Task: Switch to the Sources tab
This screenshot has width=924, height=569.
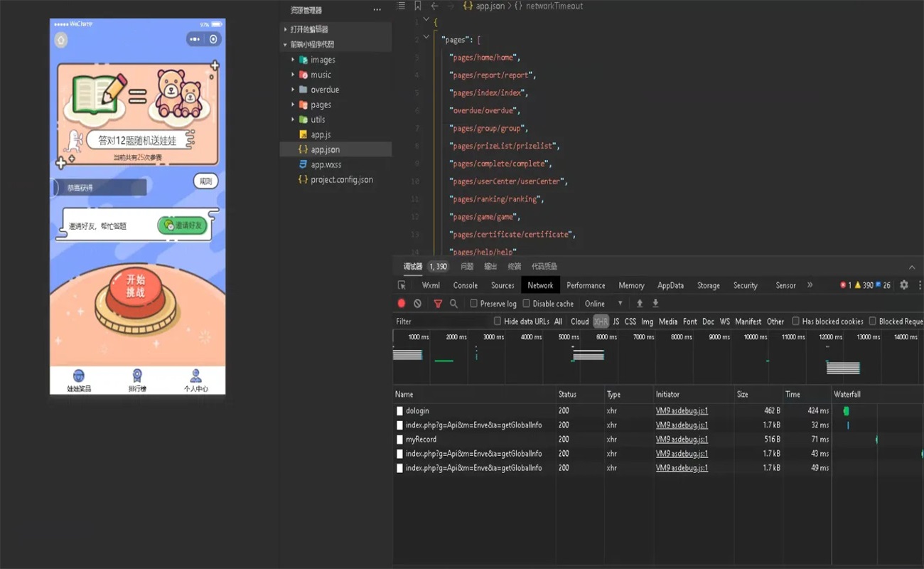Action: [x=503, y=285]
